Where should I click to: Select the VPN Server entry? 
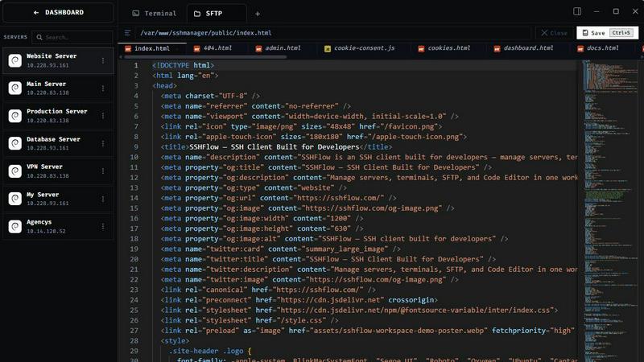(58, 171)
